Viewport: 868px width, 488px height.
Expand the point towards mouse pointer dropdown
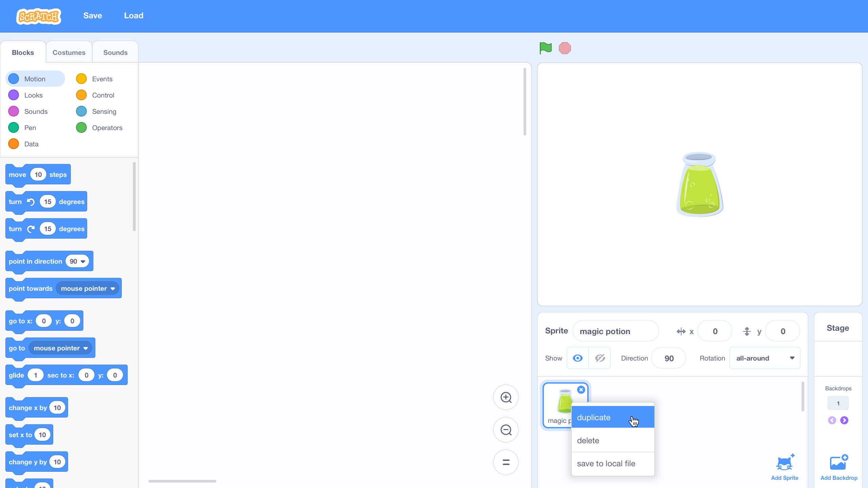coord(112,288)
